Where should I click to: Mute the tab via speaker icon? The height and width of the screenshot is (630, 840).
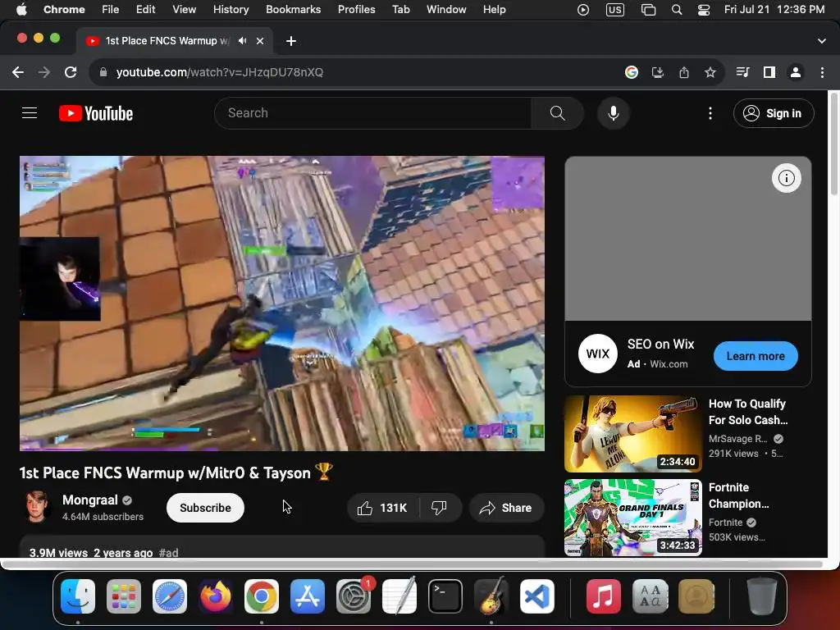(243, 41)
